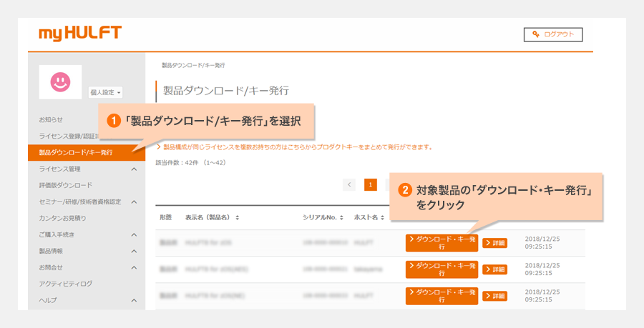Sort by ホスト名 column arrows

pos(383,217)
